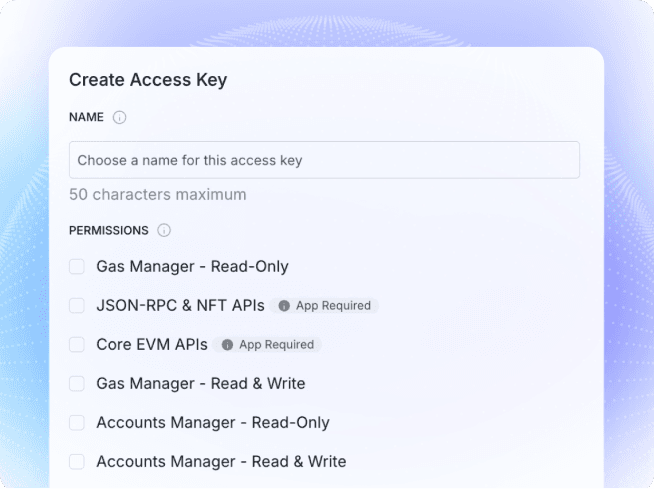Click the "Gas Manager - Read-Only" label text

pos(192,267)
